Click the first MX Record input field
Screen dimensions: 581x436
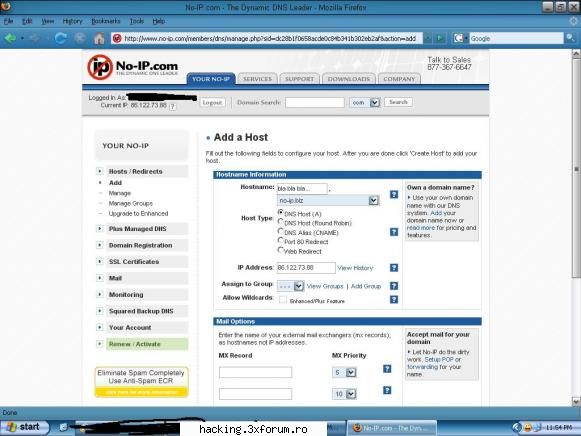[255, 372]
